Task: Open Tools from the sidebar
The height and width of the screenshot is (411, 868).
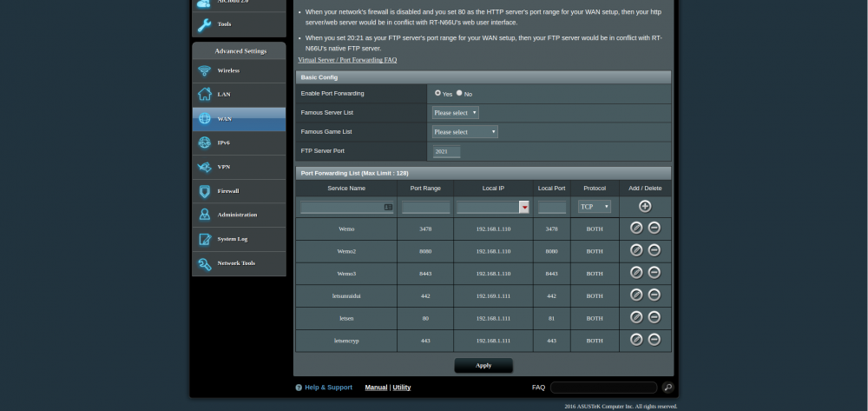Action: coord(239,24)
